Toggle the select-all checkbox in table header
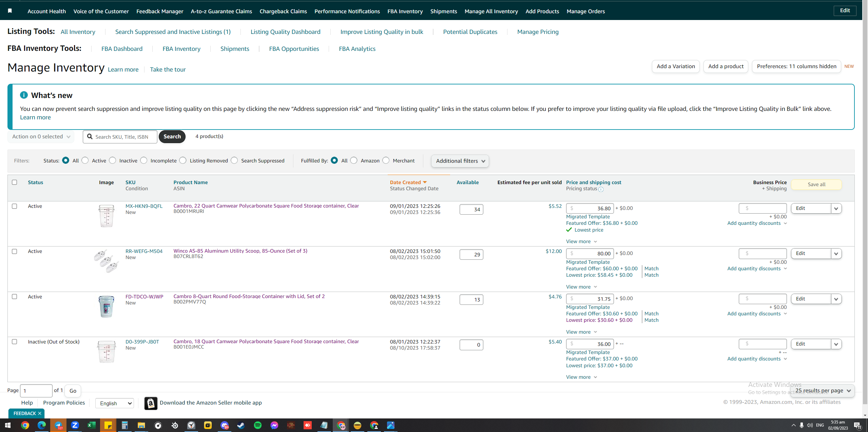The image size is (868, 432). pos(14,182)
